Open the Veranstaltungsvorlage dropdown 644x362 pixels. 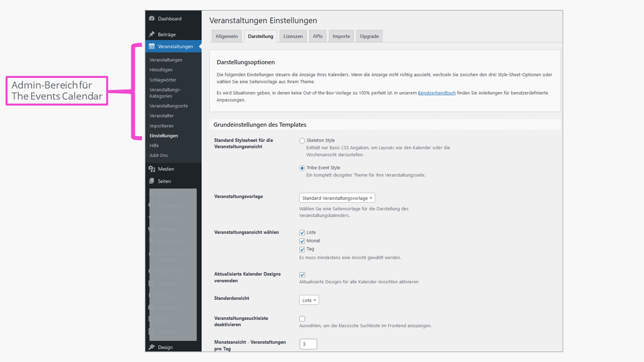coord(337,198)
